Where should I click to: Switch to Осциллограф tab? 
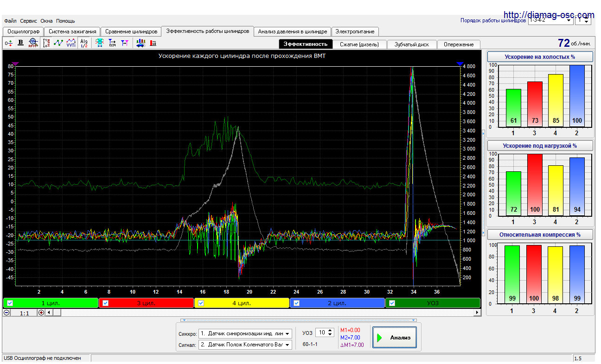(23, 31)
